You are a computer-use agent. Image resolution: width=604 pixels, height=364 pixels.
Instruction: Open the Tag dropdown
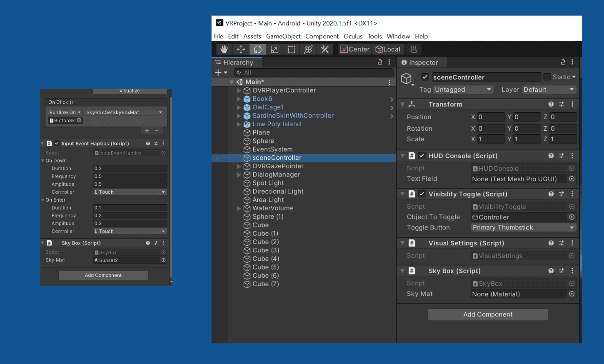(464, 90)
